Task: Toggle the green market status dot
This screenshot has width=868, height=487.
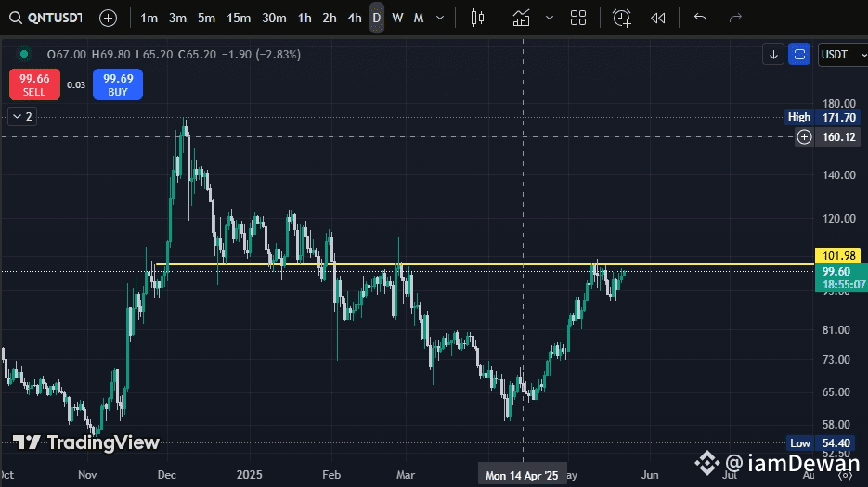Action: point(24,54)
